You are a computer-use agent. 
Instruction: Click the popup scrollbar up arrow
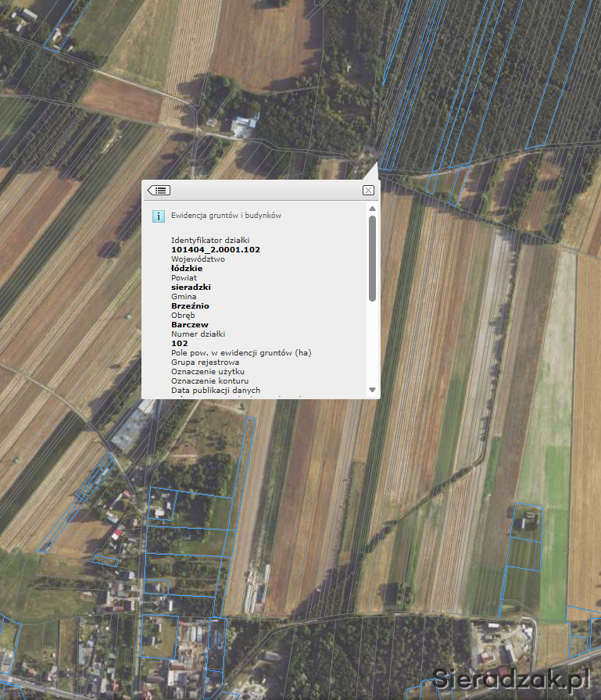tap(372, 209)
